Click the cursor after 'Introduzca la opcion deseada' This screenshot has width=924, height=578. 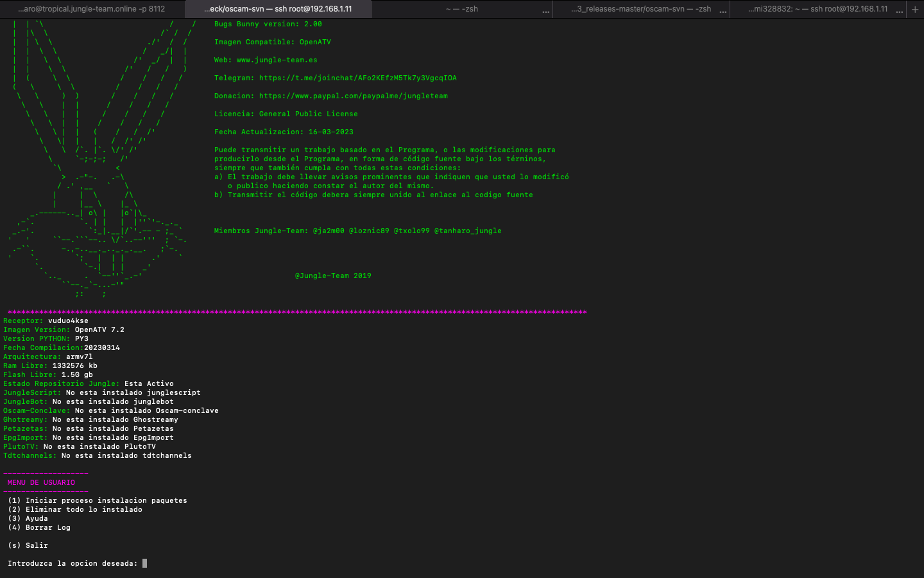[144, 563]
